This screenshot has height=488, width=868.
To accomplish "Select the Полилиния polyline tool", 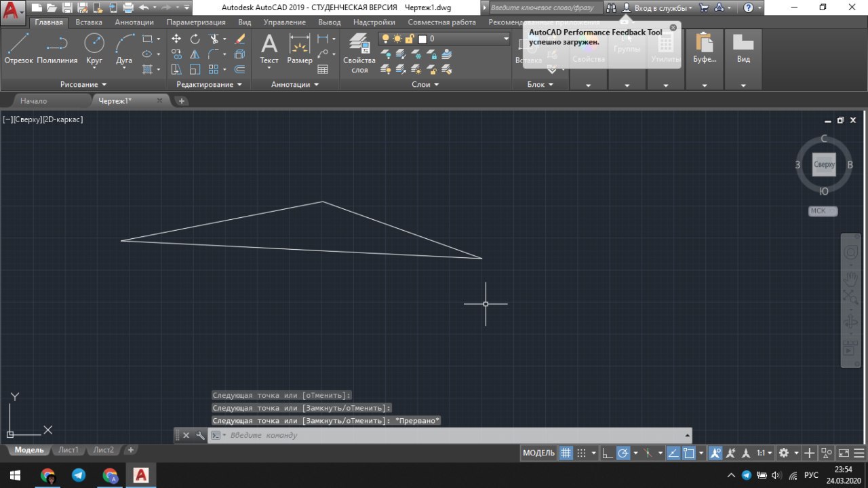I will [57, 49].
